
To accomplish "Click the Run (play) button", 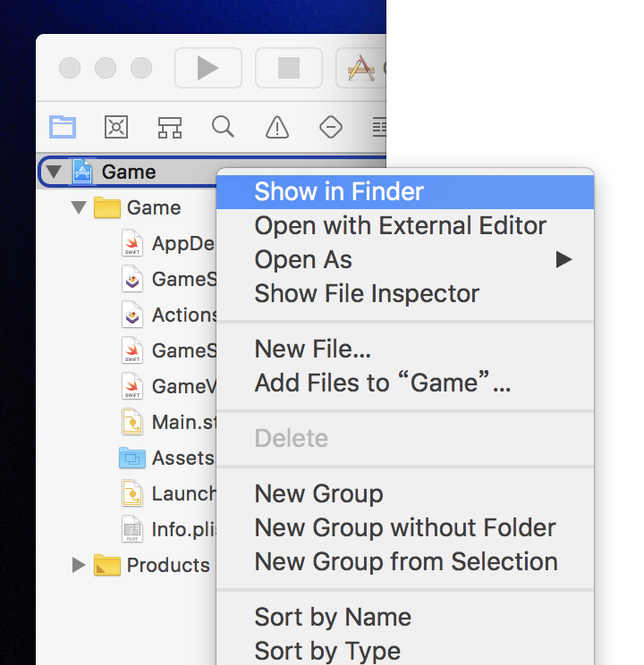I will [x=208, y=68].
